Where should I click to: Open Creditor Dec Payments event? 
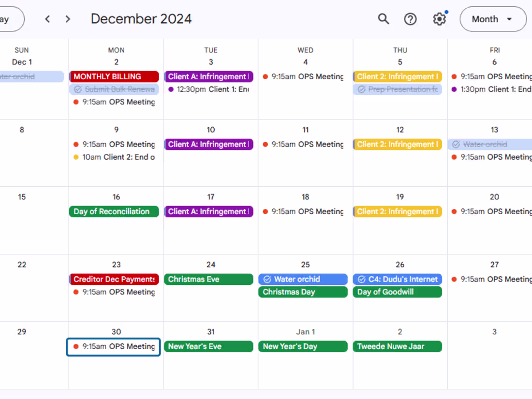pyautogui.click(x=114, y=279)
